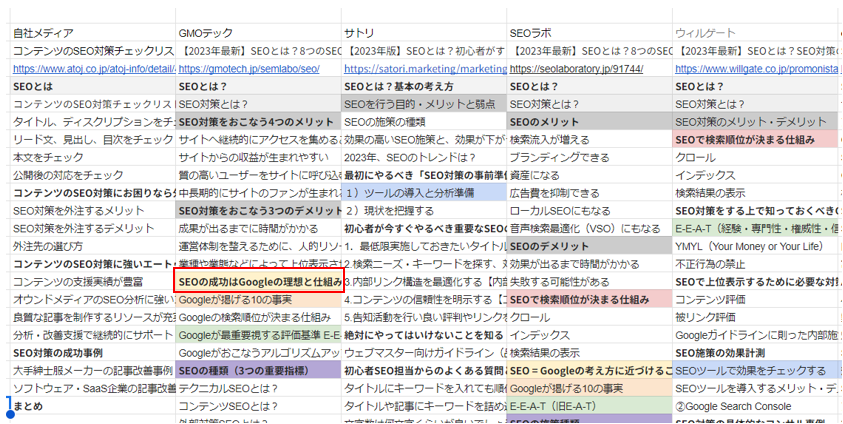Select cell 成果が出るまでに時間がかかる
843x424 pixels.
click(259, 228)
